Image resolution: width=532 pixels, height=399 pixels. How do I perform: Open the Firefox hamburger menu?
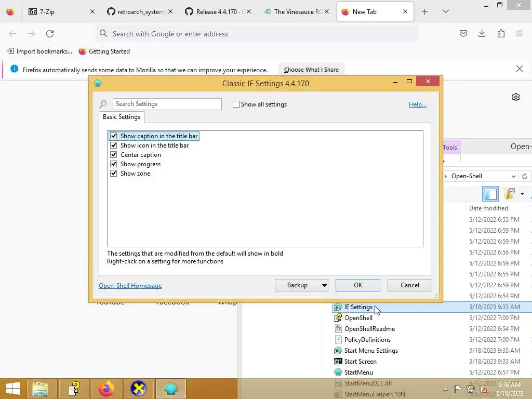click(x=520, y=33)
